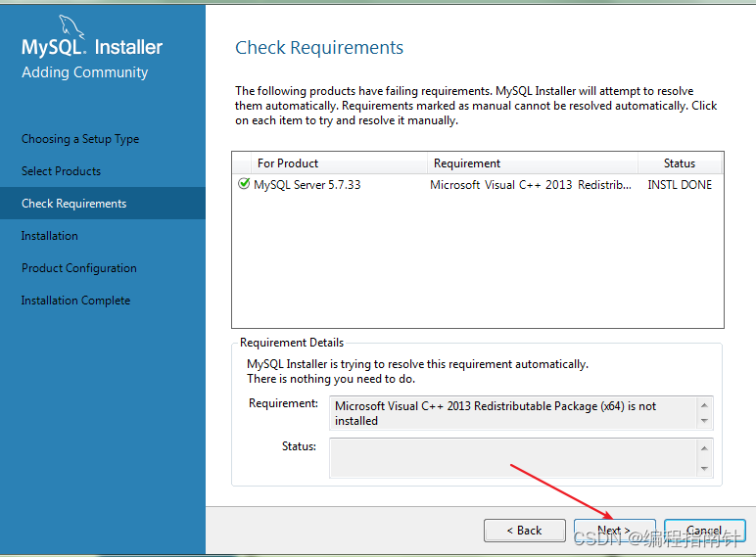Open the Installation step in sidebar

point(49,236)
